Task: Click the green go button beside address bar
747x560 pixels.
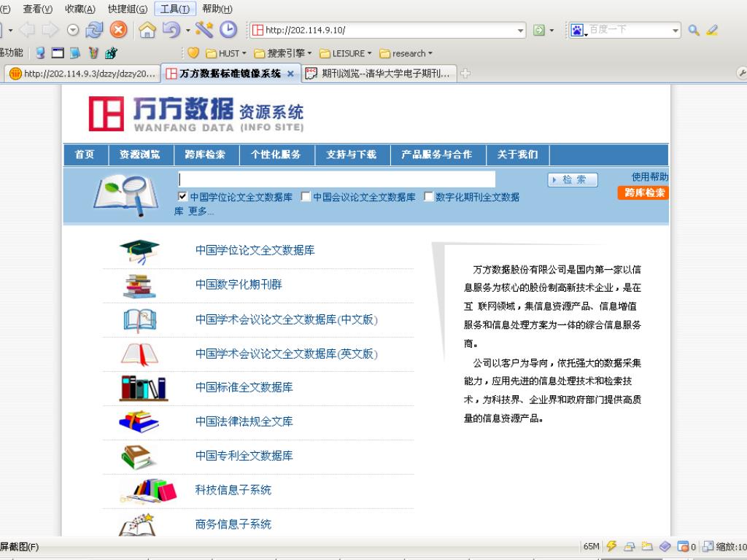Action: [x=539, y=31]
